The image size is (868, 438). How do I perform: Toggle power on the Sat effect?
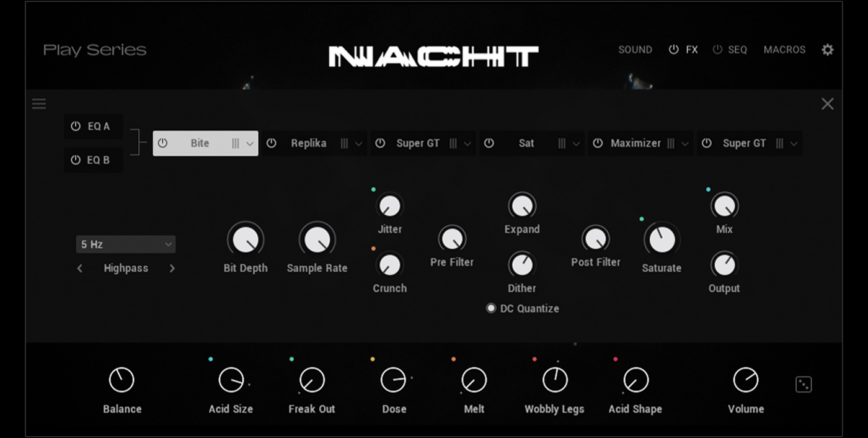tap(489, 143)
